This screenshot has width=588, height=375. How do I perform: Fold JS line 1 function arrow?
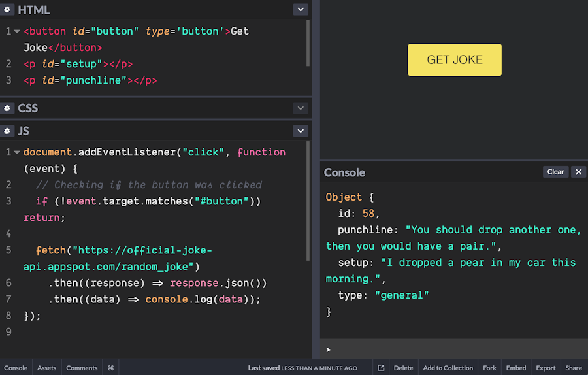click(x=17, y=152)
